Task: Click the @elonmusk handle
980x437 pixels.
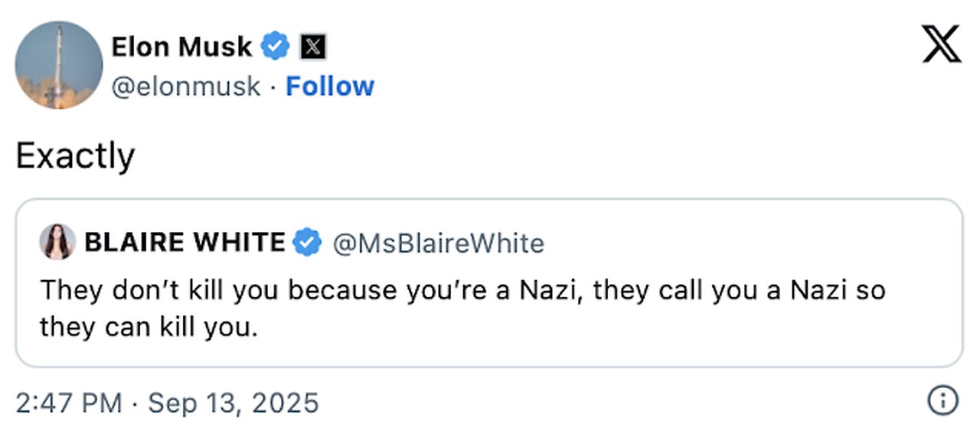Action: click(x=186, y=86)
